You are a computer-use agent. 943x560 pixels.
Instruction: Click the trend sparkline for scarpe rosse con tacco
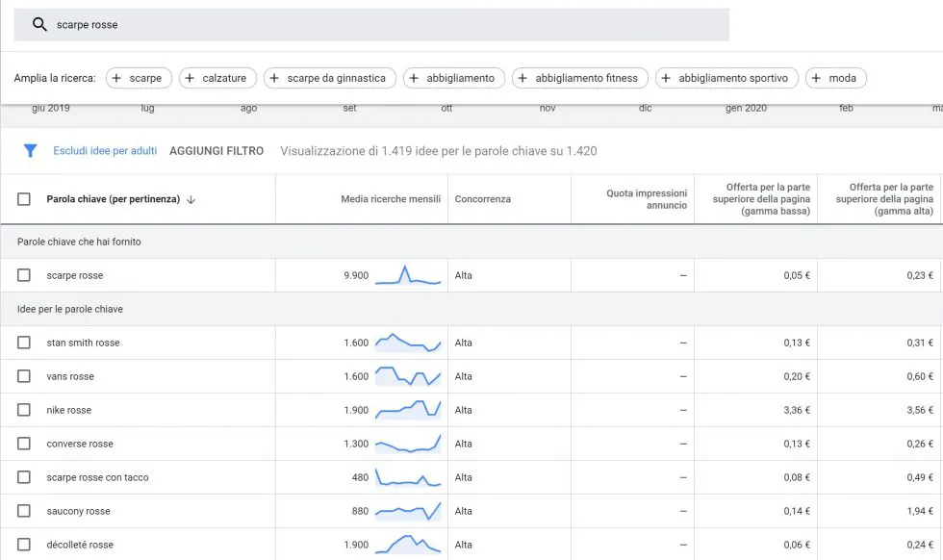[x=408, y=477]
